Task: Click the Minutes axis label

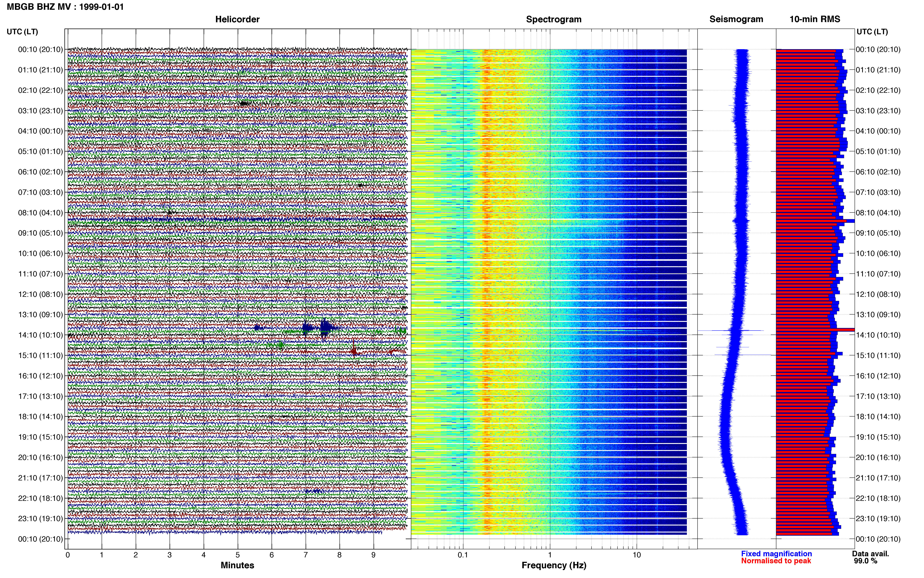Action: [237, 565]
